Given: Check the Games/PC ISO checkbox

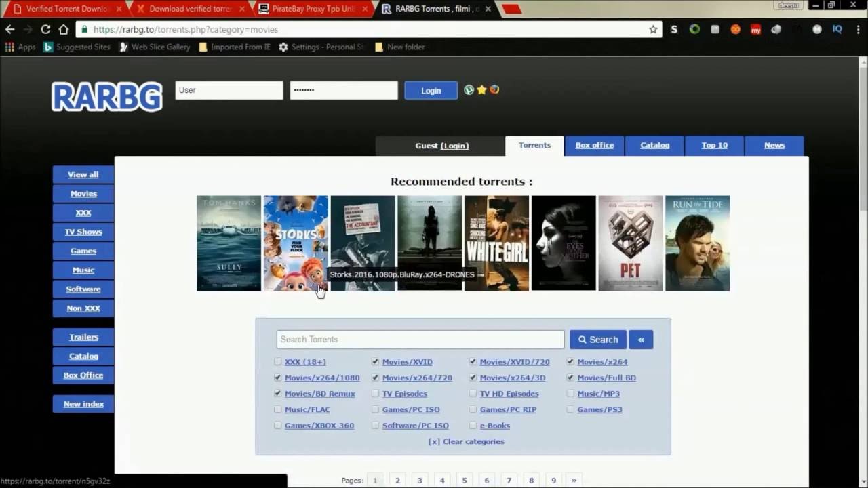Looking at the screenshot, I should click(375, 409).
